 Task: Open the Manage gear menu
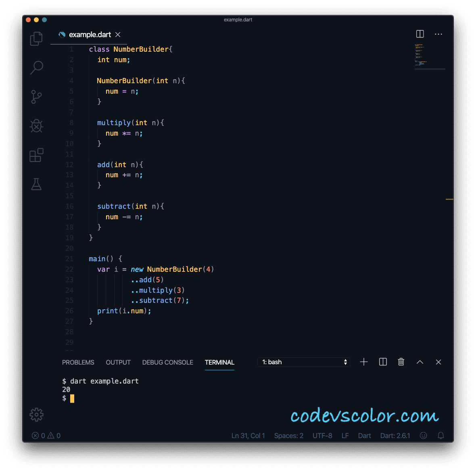click(36, 415)
